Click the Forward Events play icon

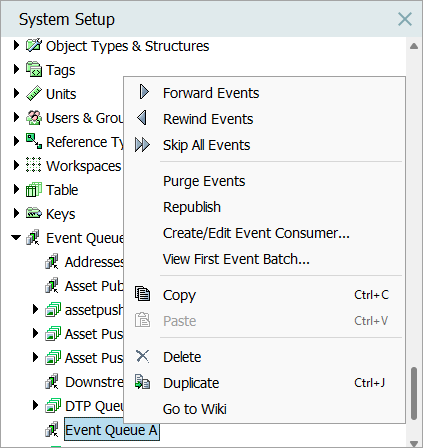tap(144, 92)
